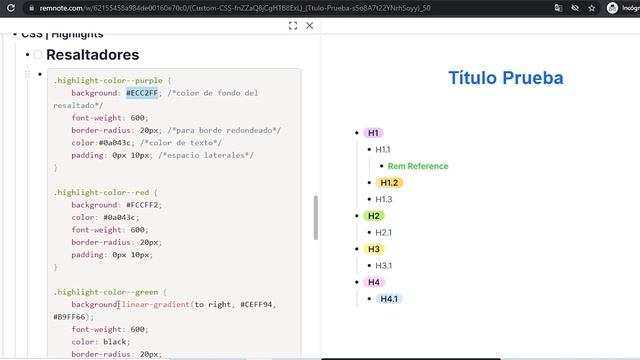This screenshot has height=360, width=640.
Task: Click the bullet next to H3
Action: 357,249
